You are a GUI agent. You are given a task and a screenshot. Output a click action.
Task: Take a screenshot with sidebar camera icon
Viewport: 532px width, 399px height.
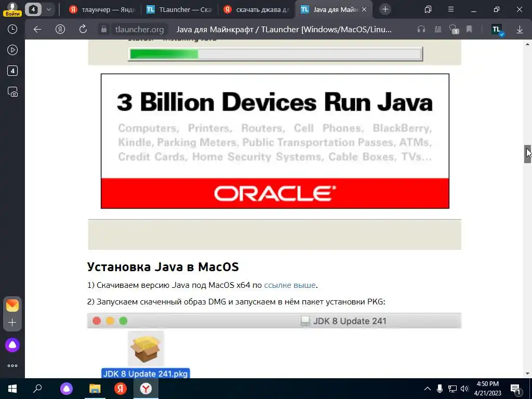coord(12,92)
